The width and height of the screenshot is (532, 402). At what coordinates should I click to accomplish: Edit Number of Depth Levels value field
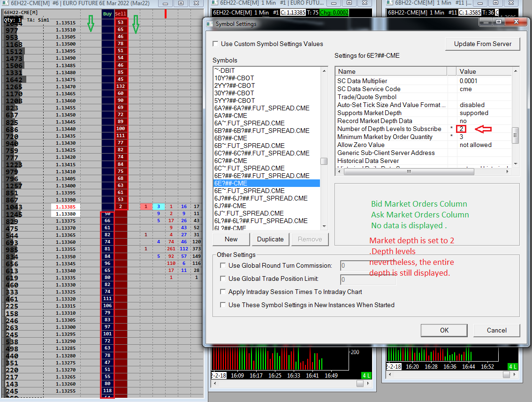[483, 129]
